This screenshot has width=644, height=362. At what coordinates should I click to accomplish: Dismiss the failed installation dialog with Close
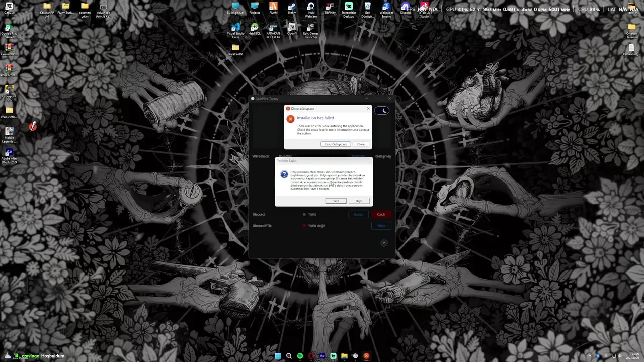point(361,144)
